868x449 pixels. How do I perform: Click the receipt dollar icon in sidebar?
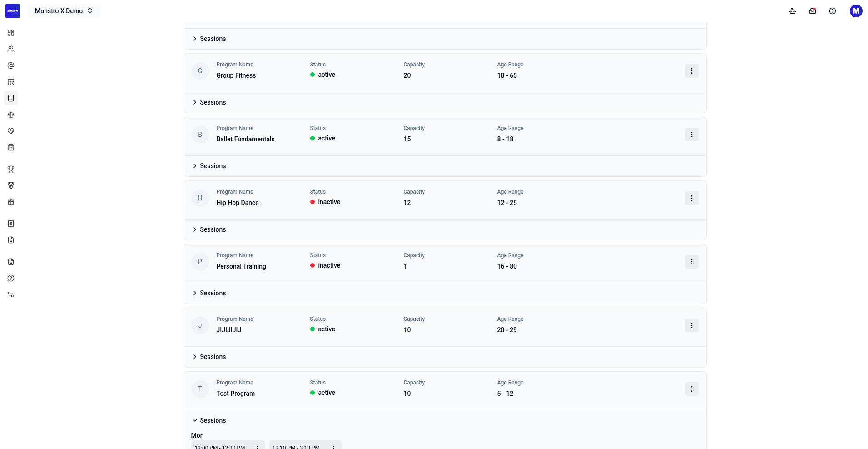point(11,224)
